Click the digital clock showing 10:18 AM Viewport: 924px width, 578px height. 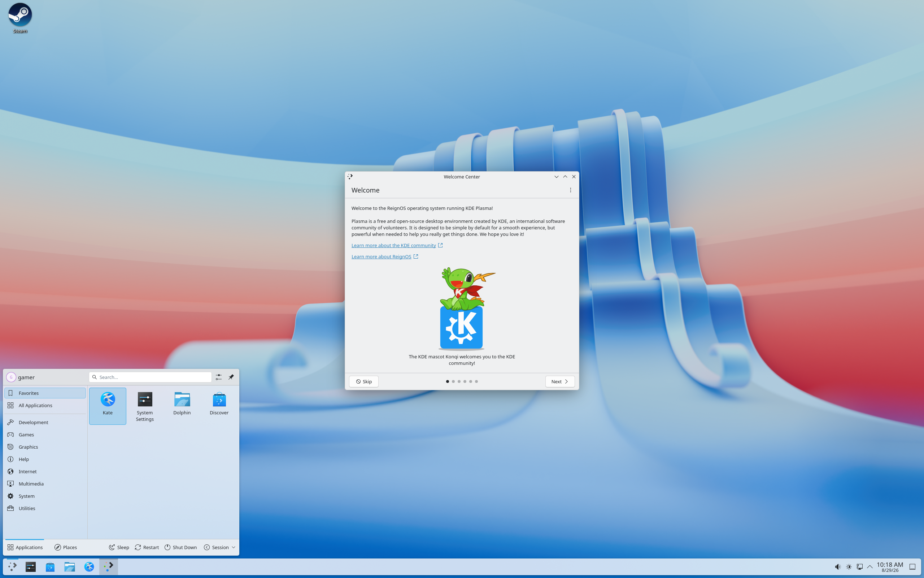(890, 567)
